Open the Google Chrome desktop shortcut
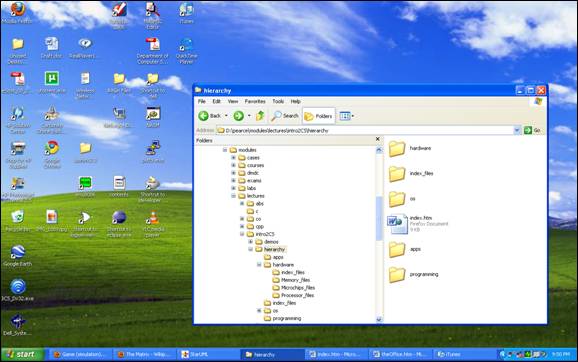Screen dimensions: 578x362 coord(52,154)
